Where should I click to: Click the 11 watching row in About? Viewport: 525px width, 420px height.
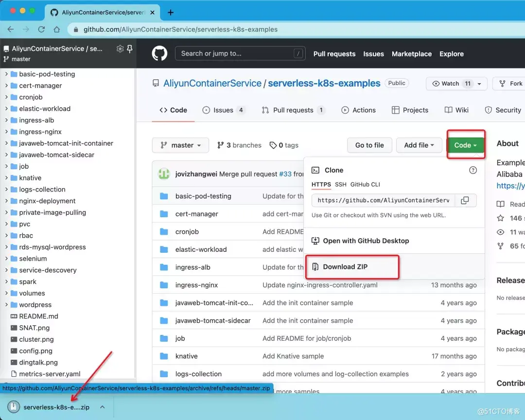[x=510, y=232]
